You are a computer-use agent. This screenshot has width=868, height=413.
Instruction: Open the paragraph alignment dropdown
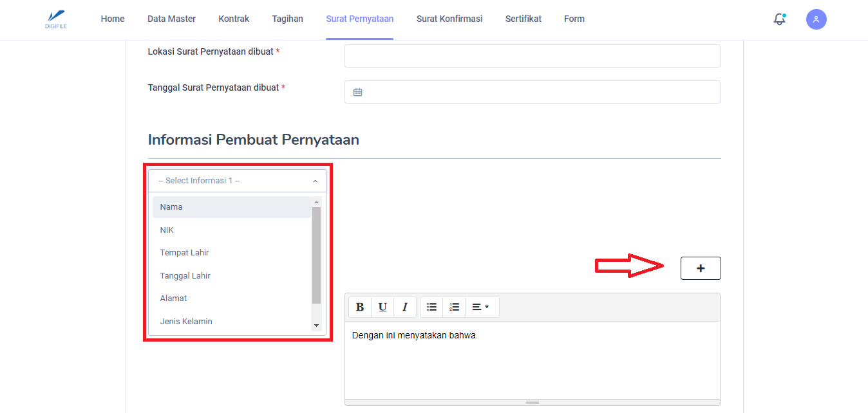480,307
